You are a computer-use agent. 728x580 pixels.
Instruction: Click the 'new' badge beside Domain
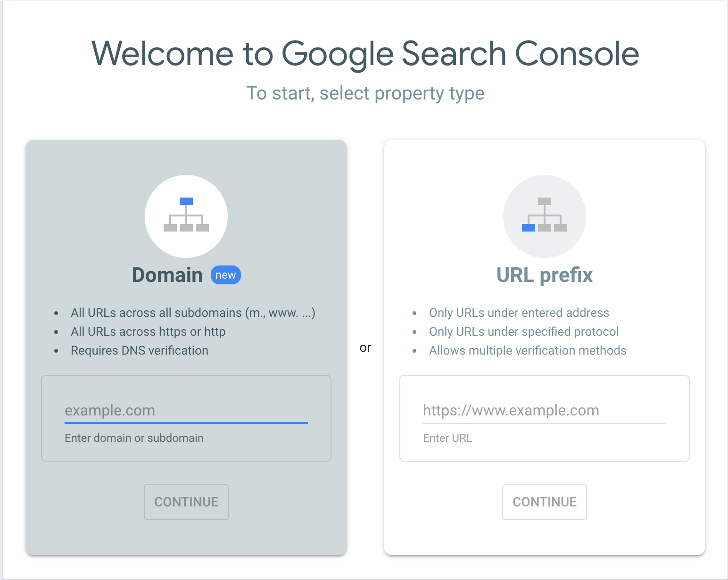click(225, 275)
